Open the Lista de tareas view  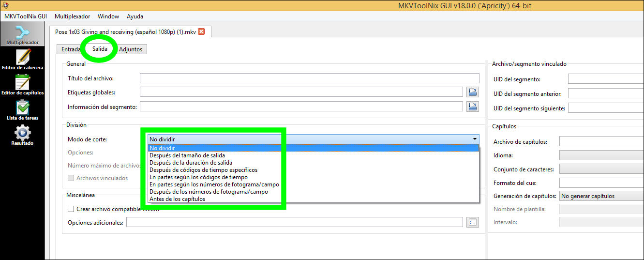pyautogui.click(x=22, y=109)
